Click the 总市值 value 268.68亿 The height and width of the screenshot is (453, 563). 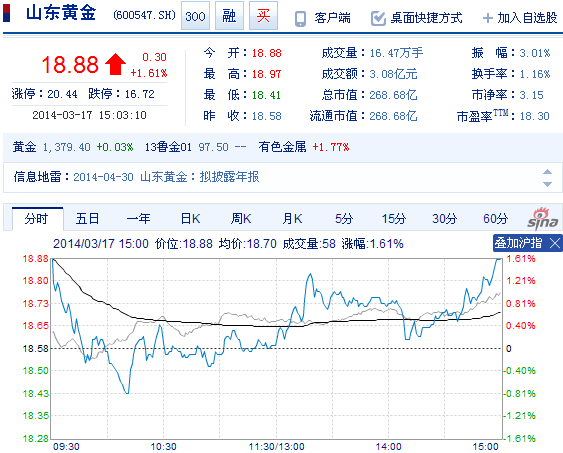[393, 95]
